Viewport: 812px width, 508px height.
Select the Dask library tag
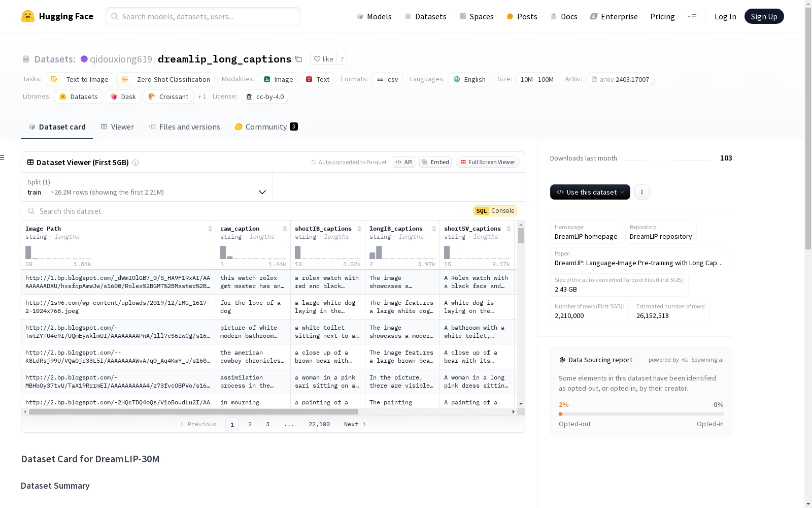pos(123,97)
